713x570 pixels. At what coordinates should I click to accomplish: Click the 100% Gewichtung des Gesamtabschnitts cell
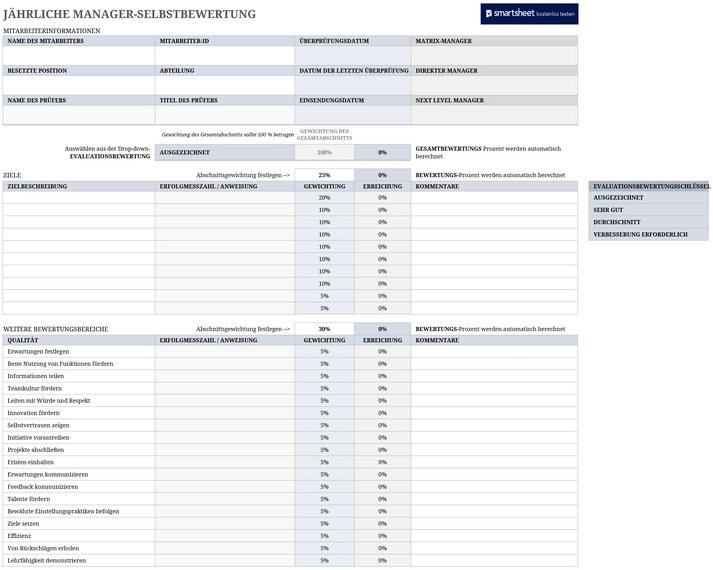point(324,153)
